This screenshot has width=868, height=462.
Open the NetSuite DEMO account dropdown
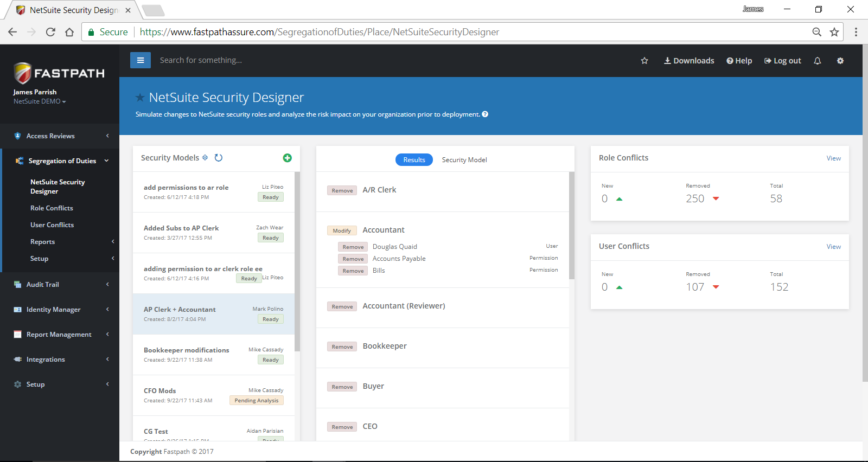pyautogui.click(x=40, y=101)
